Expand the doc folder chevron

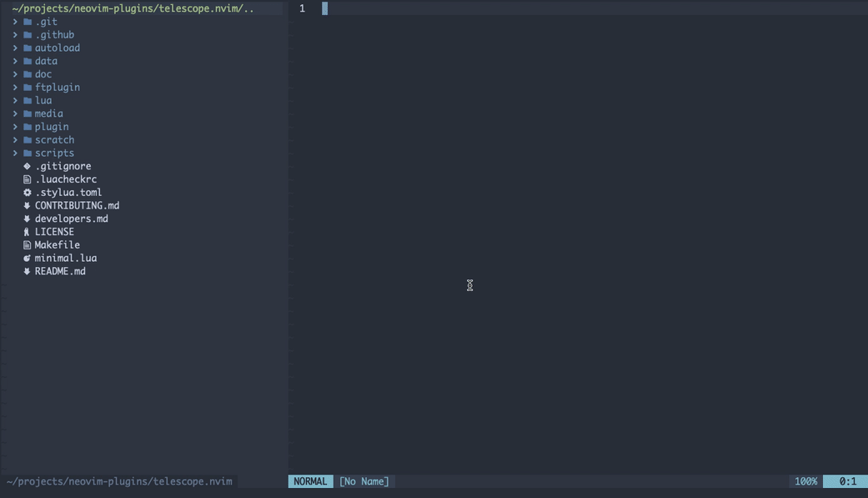click(15, 74)
